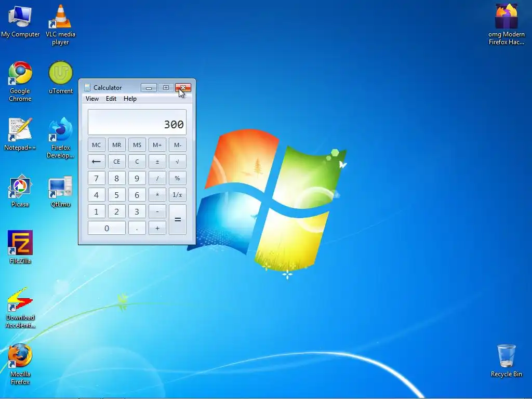Click the division button
The width and height of the screenshot is (532, 399).
[x=157, y=178]
